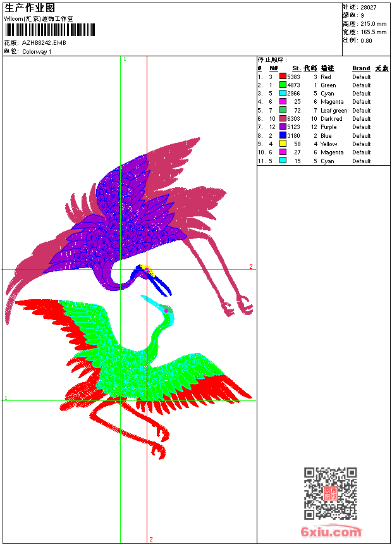Select the Leaf green color swatch

[x=283, y=110]
